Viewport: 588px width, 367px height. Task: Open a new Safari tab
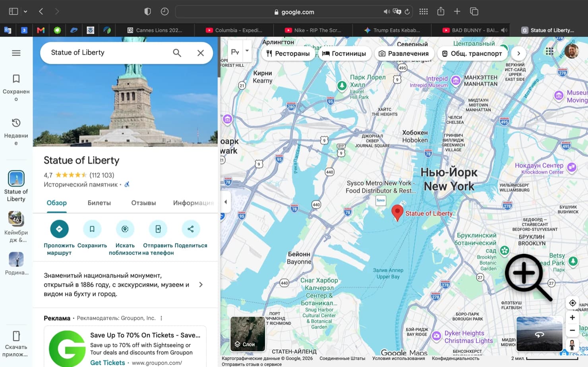click(x=457, y=11)
